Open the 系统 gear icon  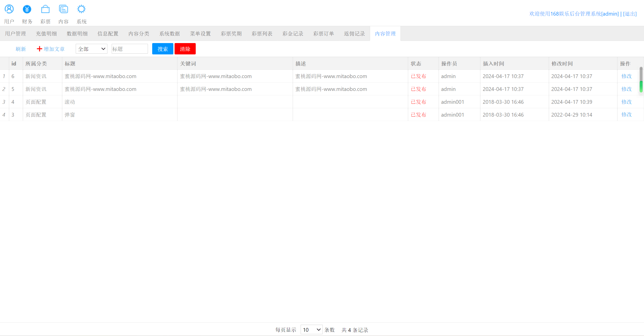pos(81,9)
